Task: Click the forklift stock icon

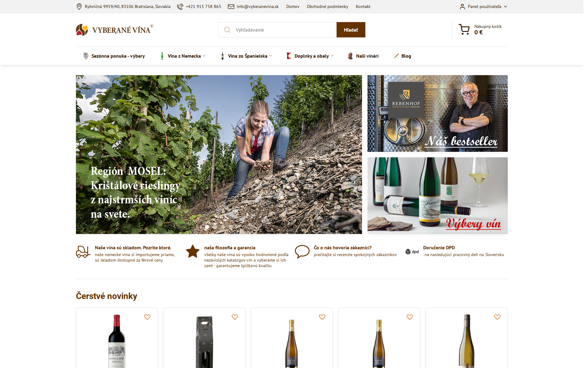Action: click(83, 251)
